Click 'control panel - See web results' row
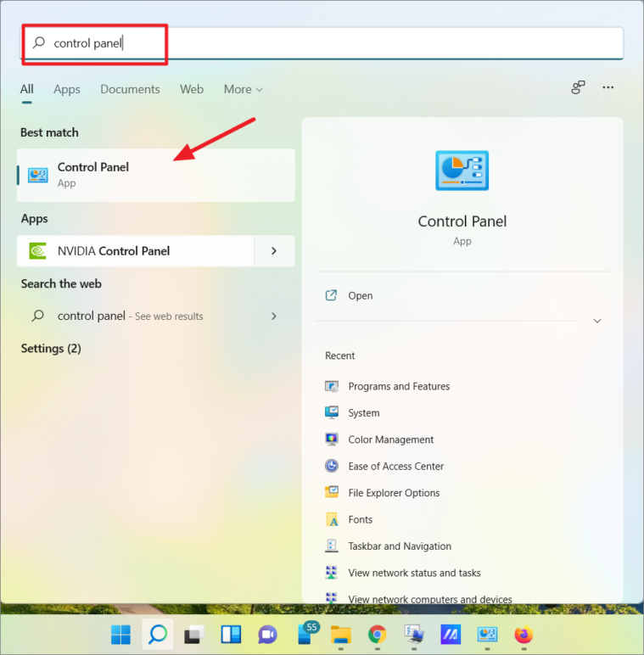Viewport: 644px width, 655px height. [156, 316]
